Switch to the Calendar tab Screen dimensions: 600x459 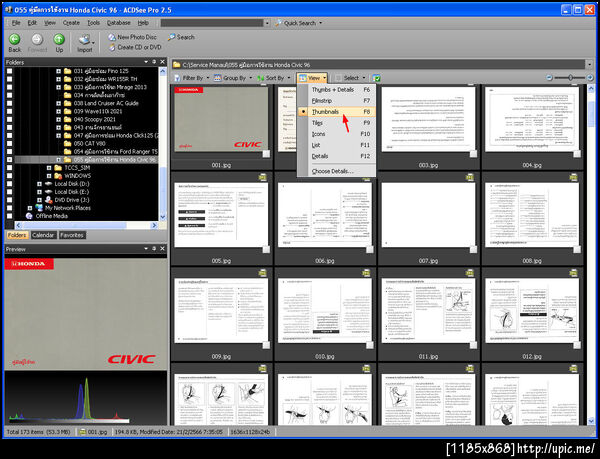point(43,235)
